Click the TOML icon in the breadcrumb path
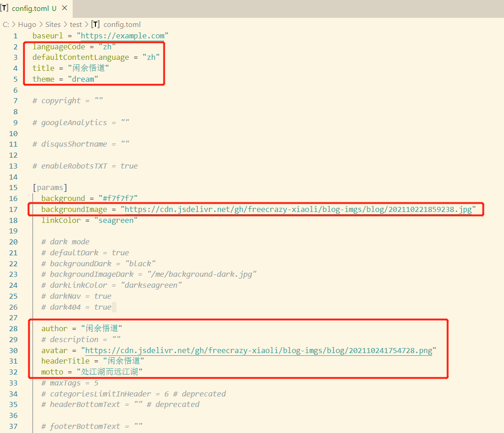Screen dimensions: 504x433 [x=95, y=25]
